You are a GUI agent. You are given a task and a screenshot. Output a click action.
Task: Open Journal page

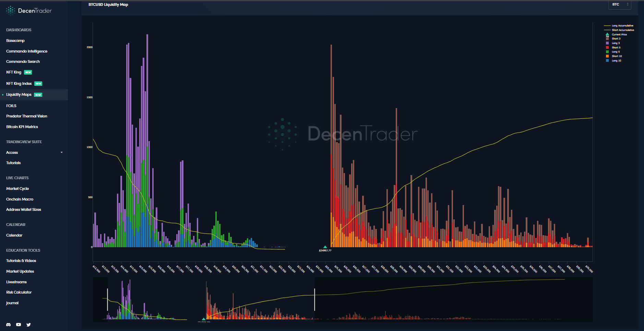point(12,303)
